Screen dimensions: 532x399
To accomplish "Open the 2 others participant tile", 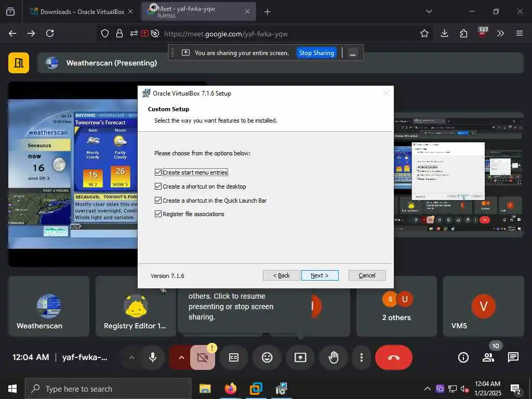I will [396, 307].
